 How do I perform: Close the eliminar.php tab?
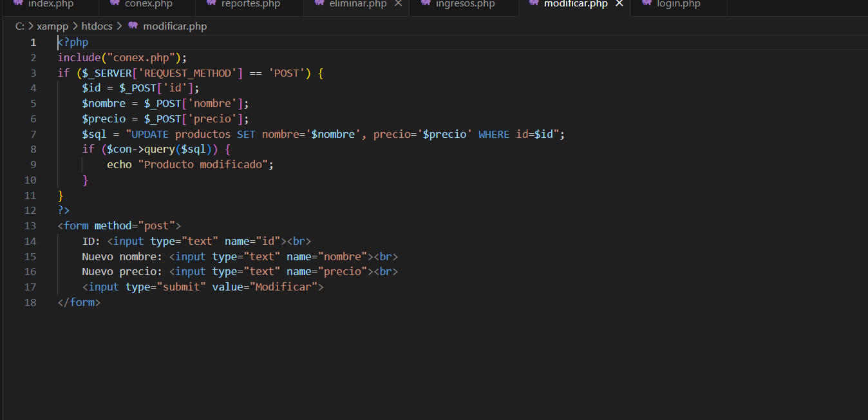(x=399, y=4)
